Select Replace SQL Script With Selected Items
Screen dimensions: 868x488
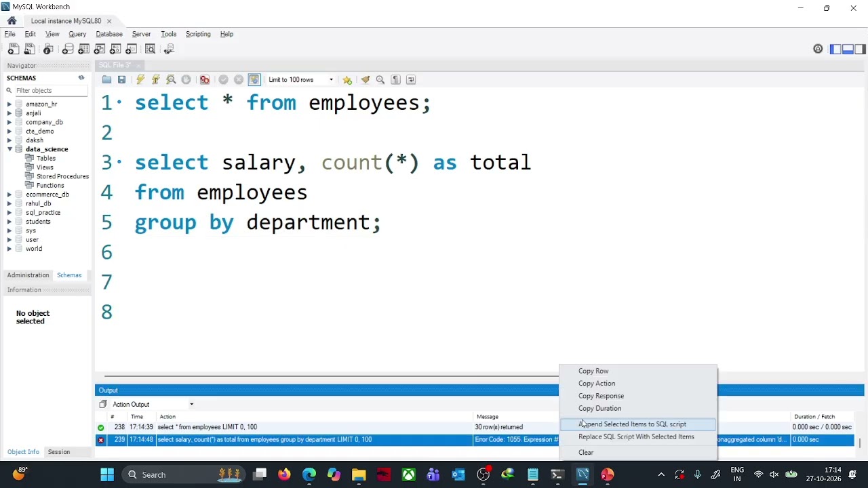coord(636,437)
